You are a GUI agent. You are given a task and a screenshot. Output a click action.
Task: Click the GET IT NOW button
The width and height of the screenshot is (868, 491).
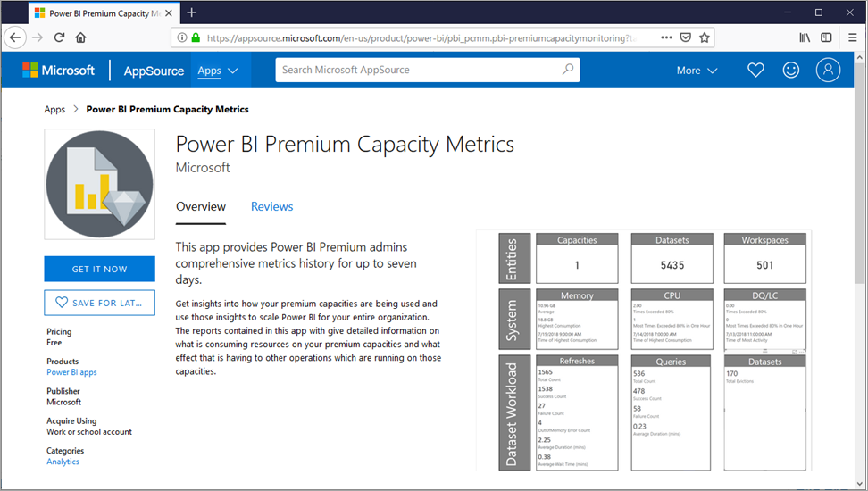click(100, 269)
